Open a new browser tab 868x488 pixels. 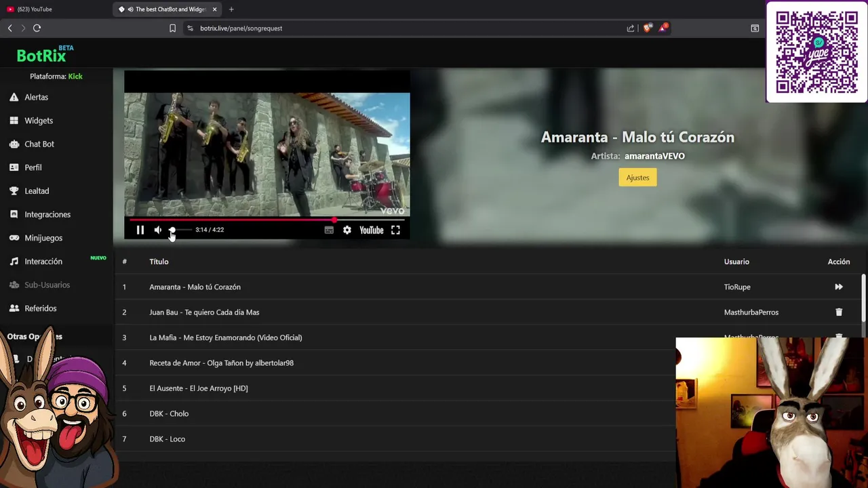click(x=231, y=9)
